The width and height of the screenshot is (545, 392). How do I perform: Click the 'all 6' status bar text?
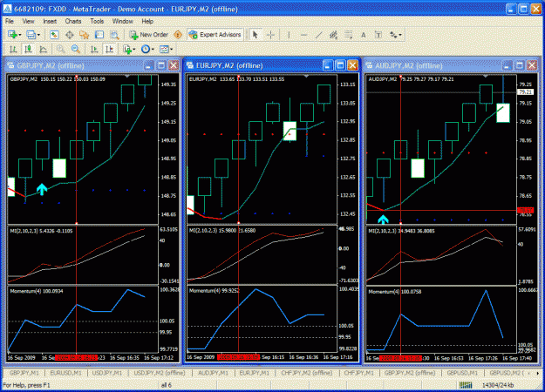(x=167, y=385)
